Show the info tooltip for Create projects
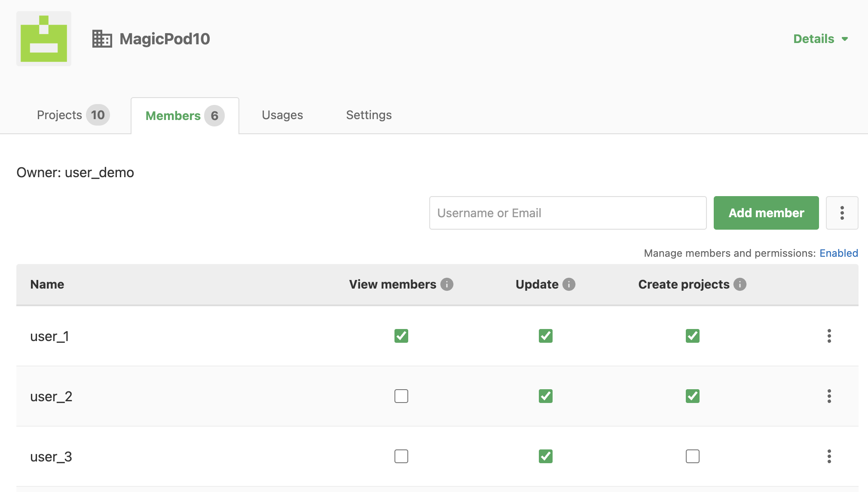 [x=740, y=284]
